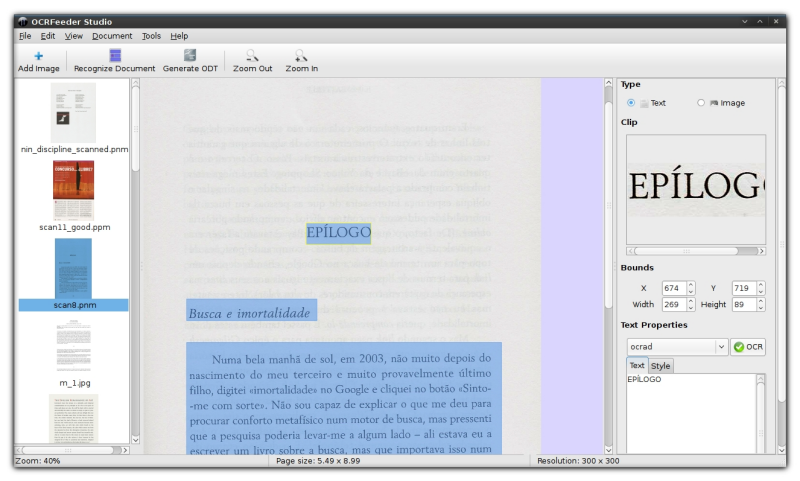Click the clip preview horizontal scrollbar
This screenshot has width=800, height=481.
[696, 251]
